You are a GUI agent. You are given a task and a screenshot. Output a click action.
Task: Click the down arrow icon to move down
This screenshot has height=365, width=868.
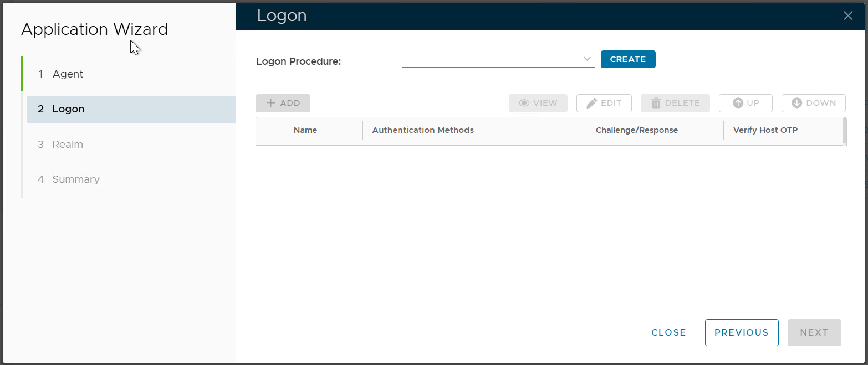797,103
